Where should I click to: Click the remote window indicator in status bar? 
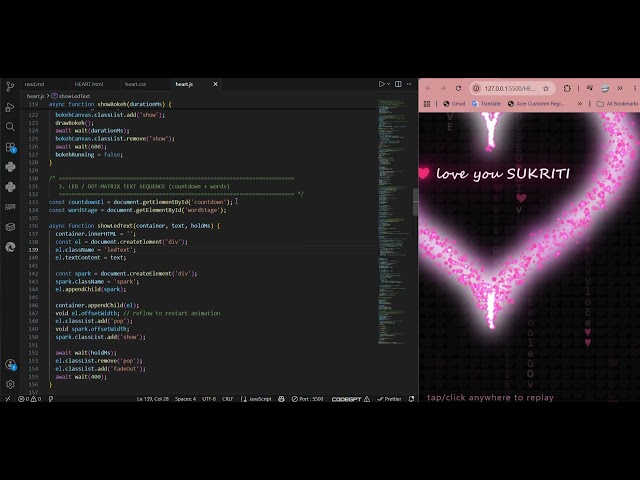coord(7,399)
